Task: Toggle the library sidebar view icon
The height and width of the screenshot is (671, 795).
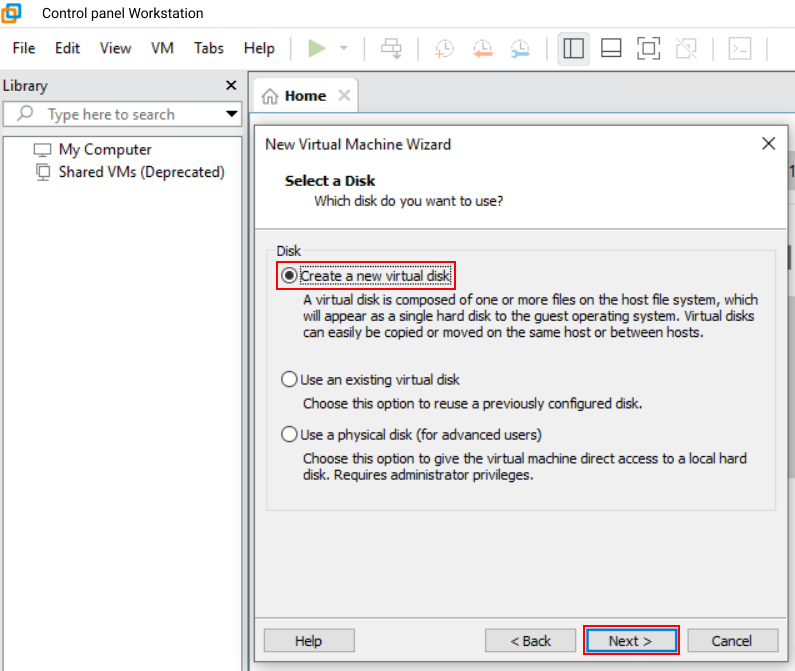Action: click(573, 48)
